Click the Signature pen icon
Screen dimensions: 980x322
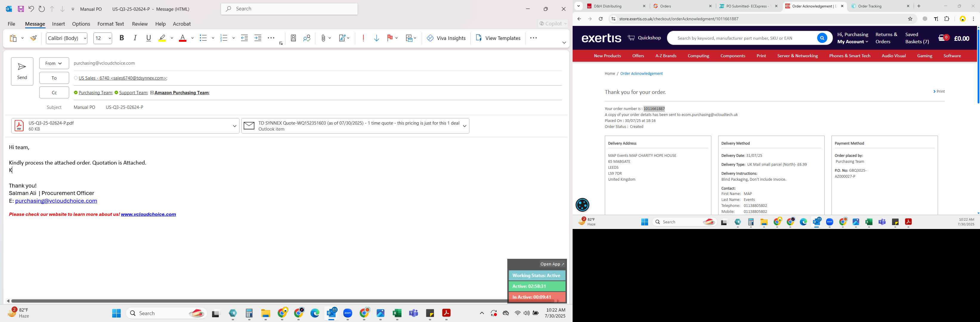tap(342, 38)
